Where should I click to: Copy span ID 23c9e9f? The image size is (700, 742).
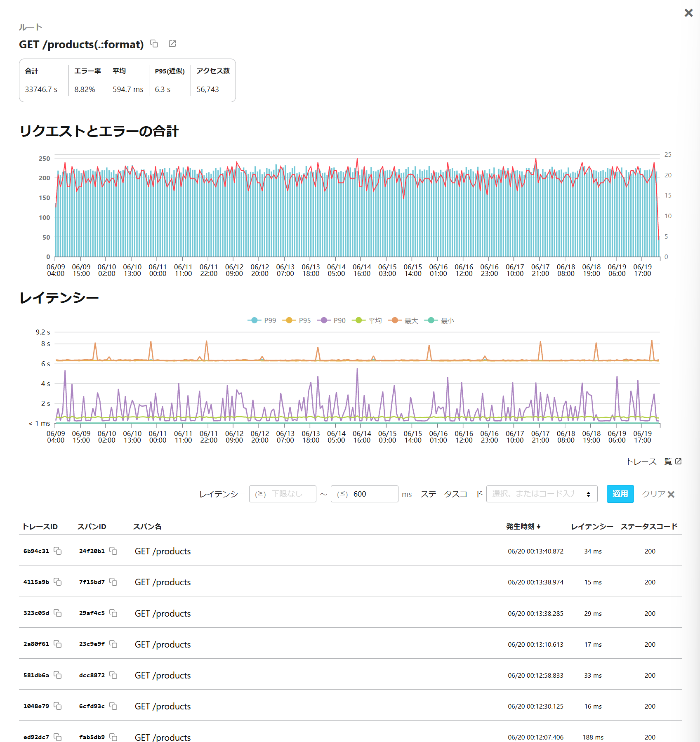113,644
